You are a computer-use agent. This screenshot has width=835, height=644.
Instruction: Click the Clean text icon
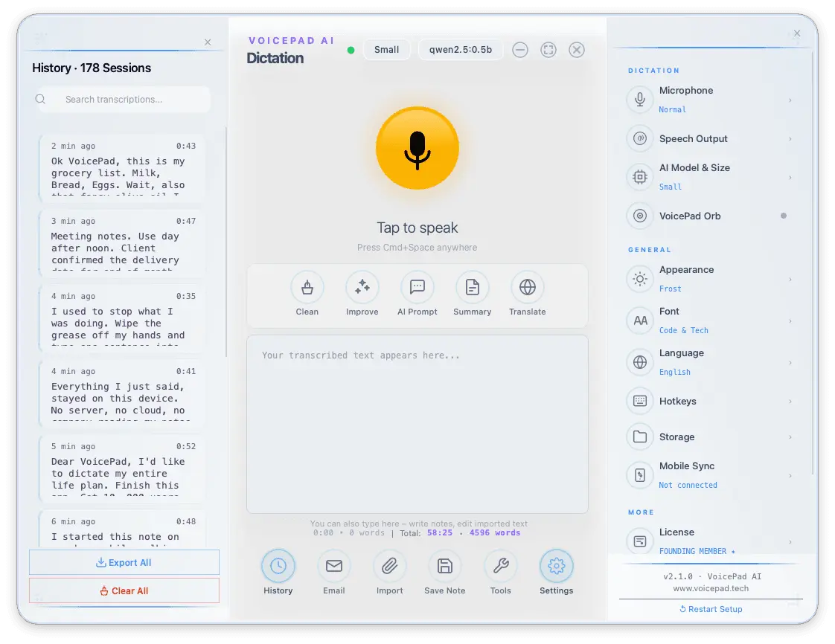pyautogui.click(x=307, y=287)
